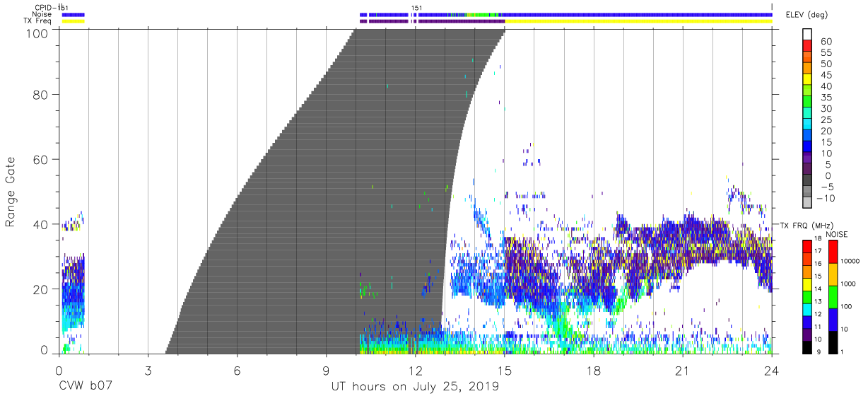
Task: Click the '100' NOISE scale label
Action: [x=846, y=307]
